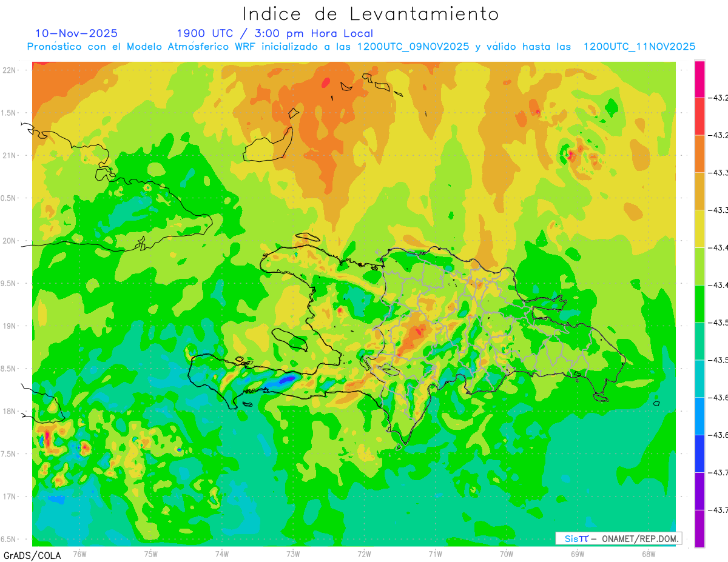This screenshot has width=728, height=562.
Task: Click the "70W" longitude label
Action: point(507,554)
